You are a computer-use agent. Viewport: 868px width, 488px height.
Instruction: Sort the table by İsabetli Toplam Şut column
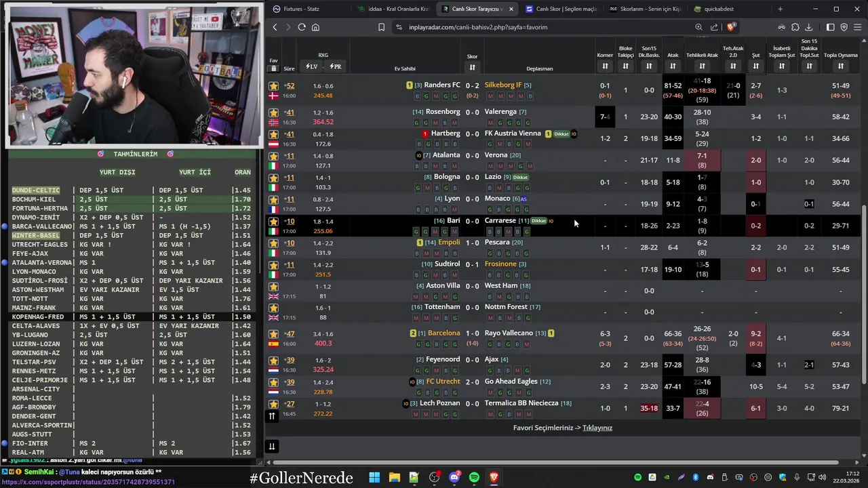(x=782, y=66)
